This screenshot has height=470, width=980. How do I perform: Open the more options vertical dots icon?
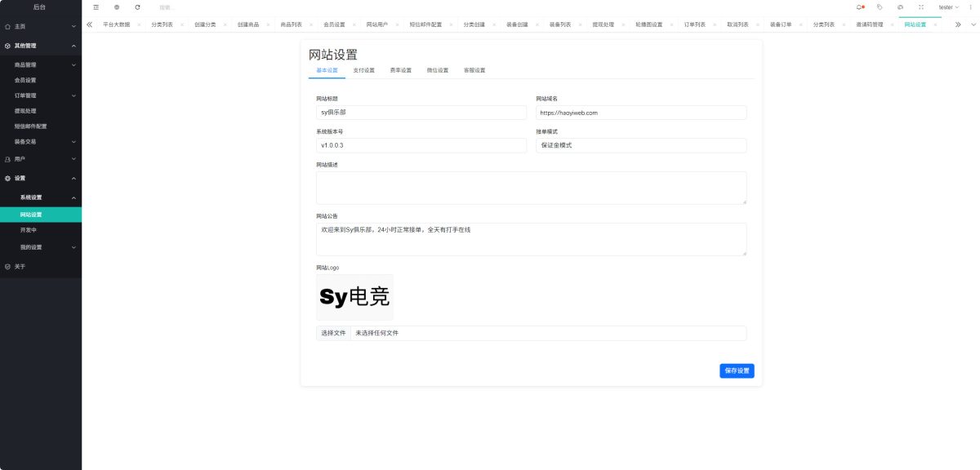(x=971, y=7)
